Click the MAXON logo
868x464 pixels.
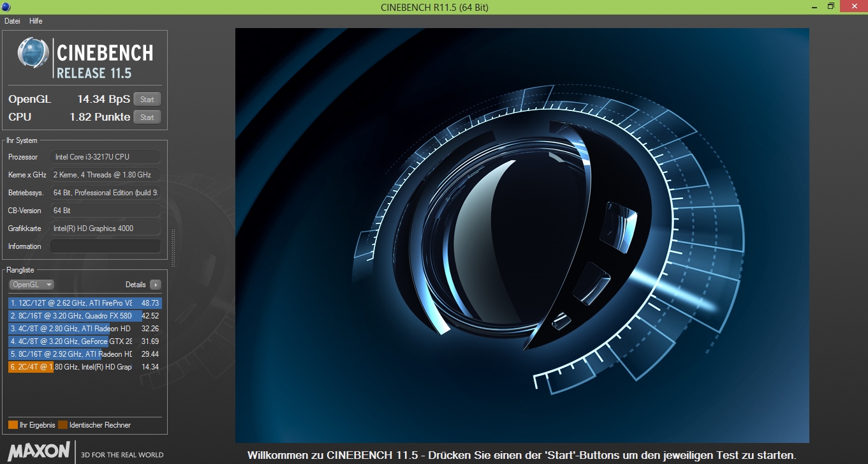point(39,451)
